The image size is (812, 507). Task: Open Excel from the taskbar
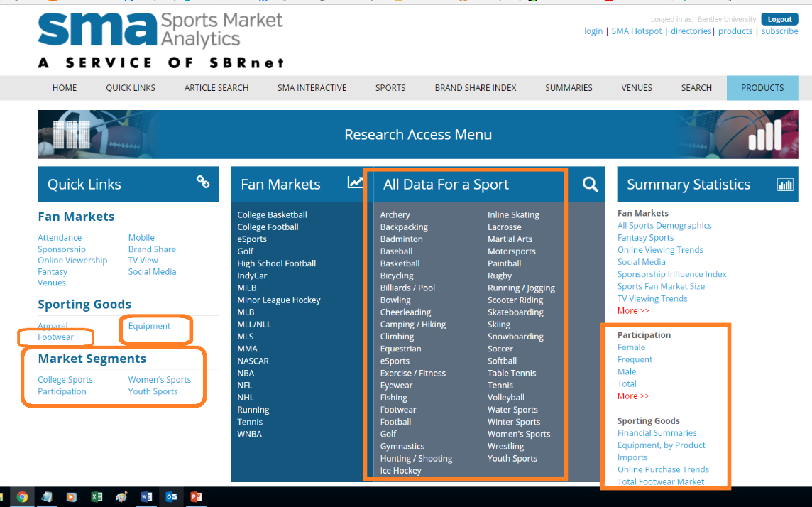[x=97, y=497]
